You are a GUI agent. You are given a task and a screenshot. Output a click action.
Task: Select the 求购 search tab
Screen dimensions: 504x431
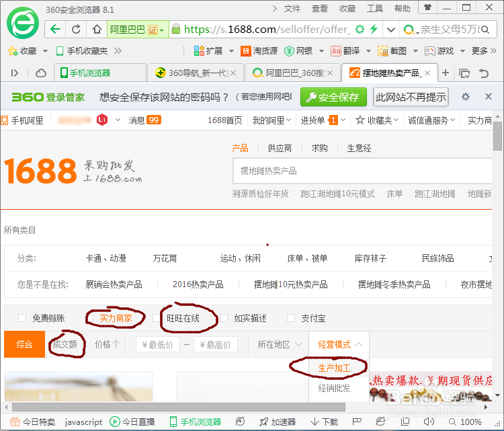(319, 148)
